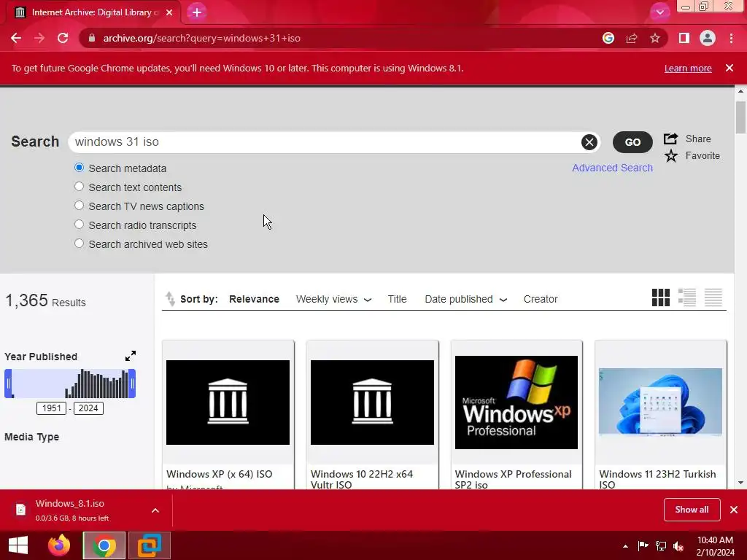Edit the 1951 start year field
The height and width of the screenshot is (560, 747).
coord(52,408)
